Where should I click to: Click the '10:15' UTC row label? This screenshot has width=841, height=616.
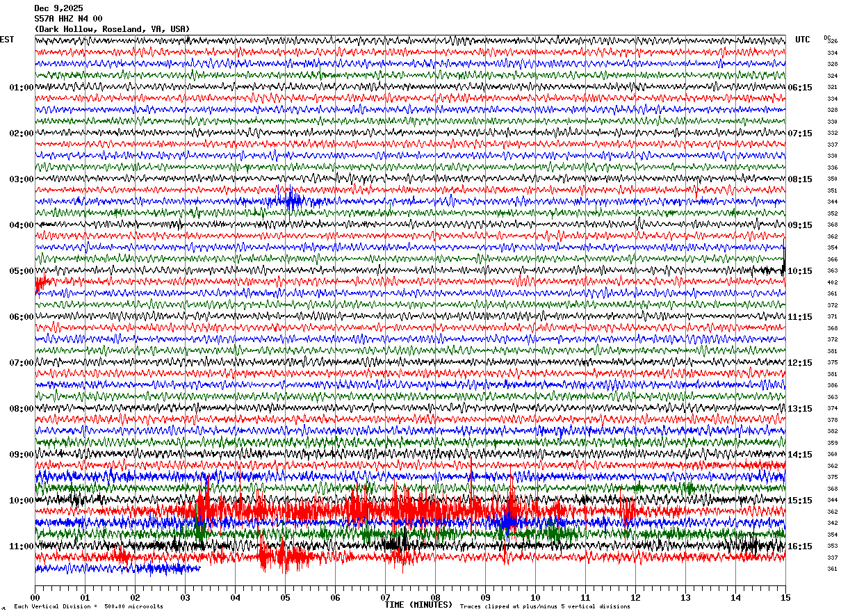pyautogui.click(x=801, y=271)
